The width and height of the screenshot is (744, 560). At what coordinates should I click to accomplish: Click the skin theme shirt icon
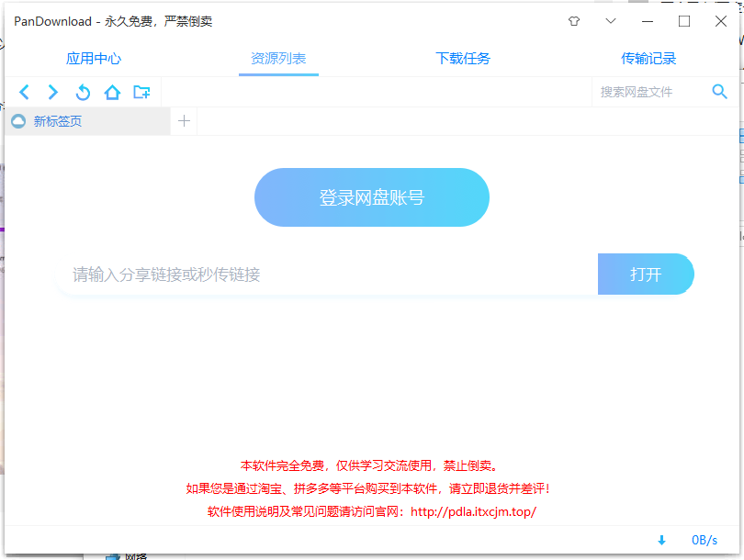pyautogui.click(x=572, y=20)
